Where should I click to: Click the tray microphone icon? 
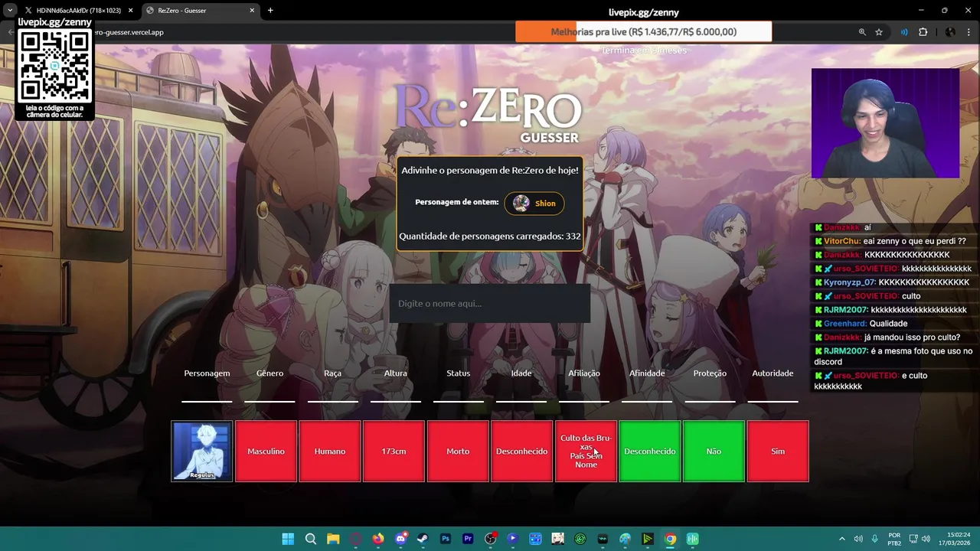tap(874, 539)
